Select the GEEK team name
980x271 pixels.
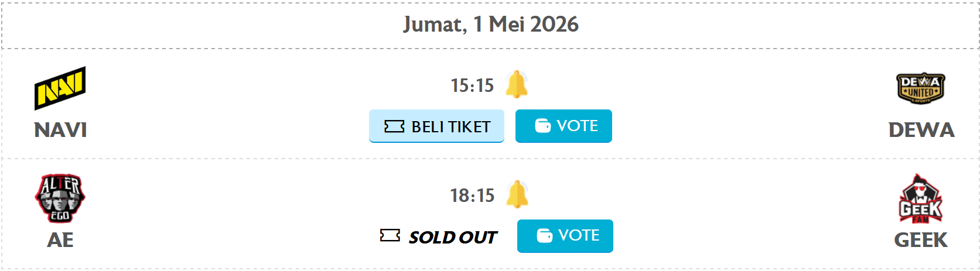[920, 240]
